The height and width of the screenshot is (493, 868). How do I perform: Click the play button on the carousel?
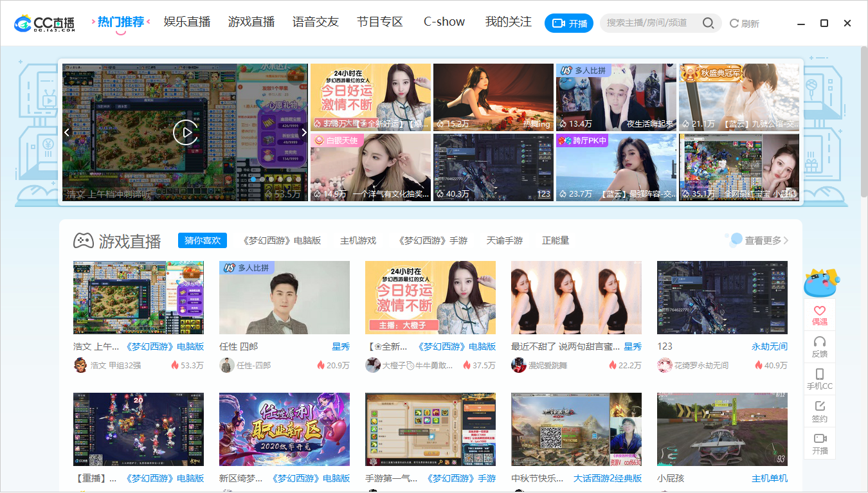[x=186, y=132]
